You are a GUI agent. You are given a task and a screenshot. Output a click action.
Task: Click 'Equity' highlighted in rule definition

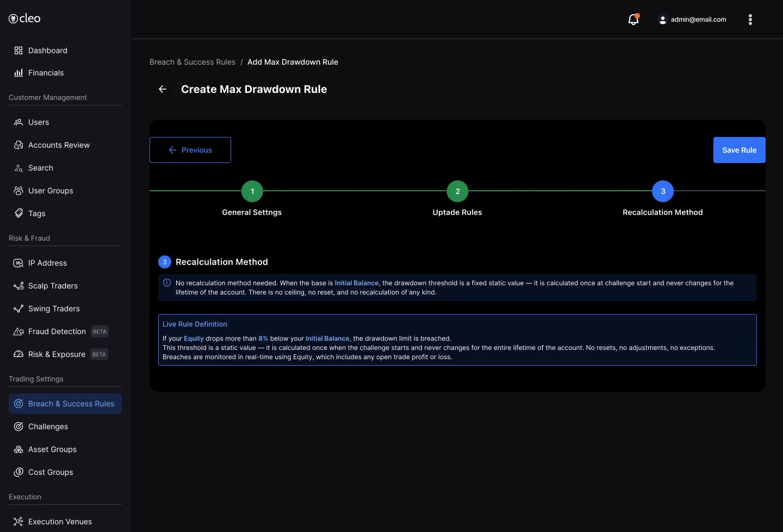[x=194, y=339]
